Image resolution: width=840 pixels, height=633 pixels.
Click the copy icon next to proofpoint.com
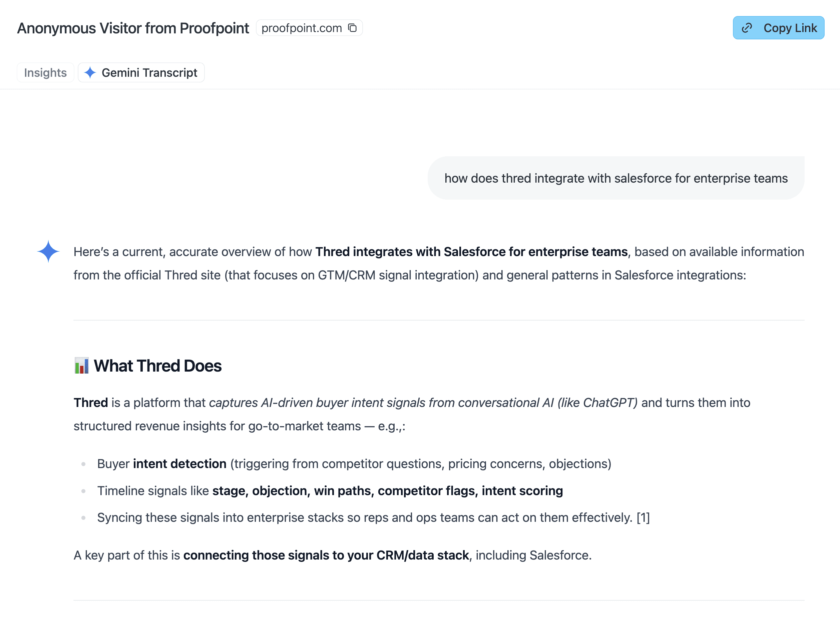pos(352,28)
